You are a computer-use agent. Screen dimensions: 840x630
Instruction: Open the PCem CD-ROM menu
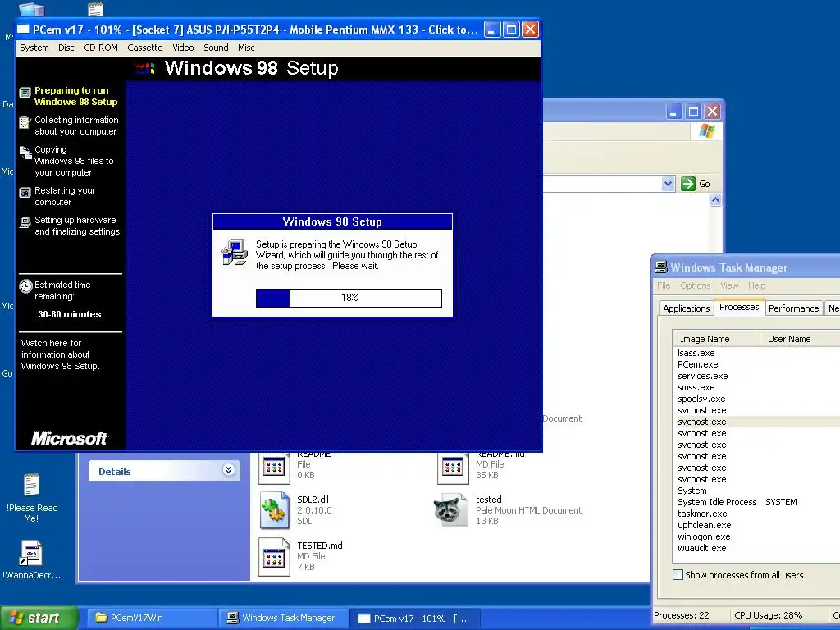pyautogui.click(x=101, y=48)
